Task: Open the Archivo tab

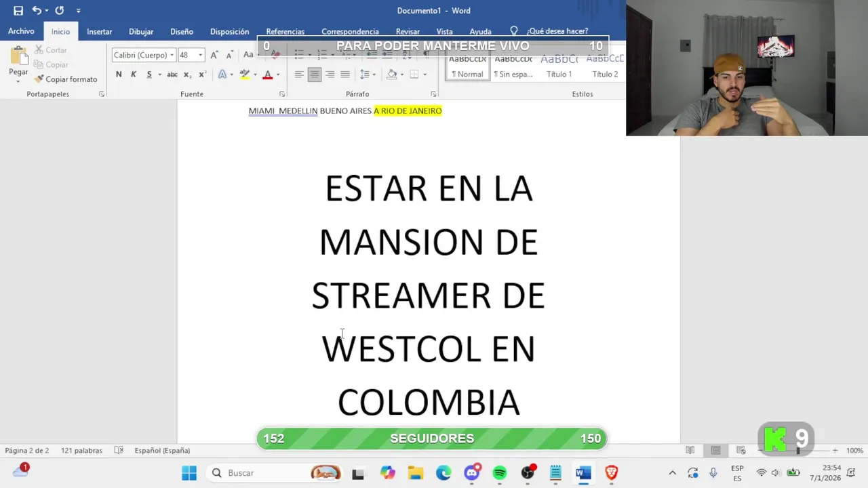Action: [x=21, y=31]
